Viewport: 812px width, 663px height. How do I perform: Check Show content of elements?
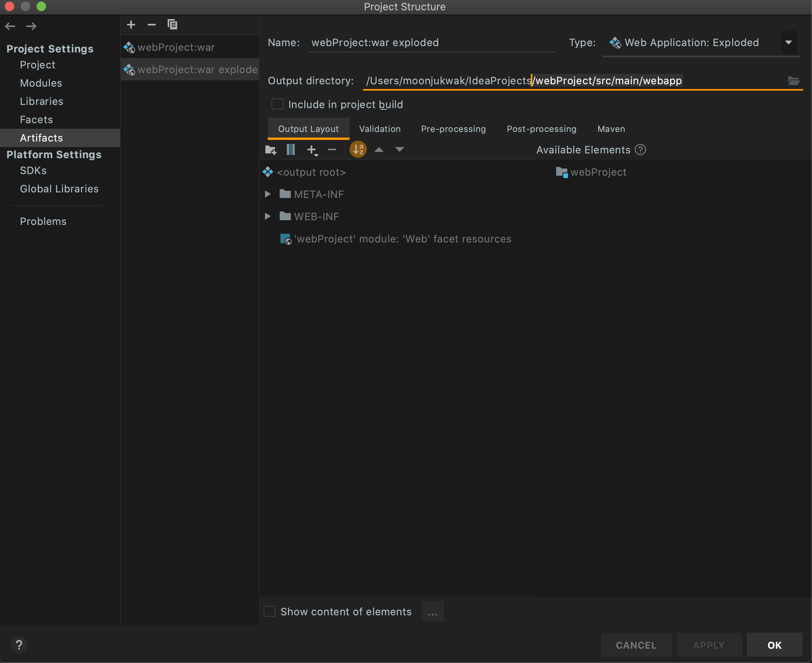(270, 611)
